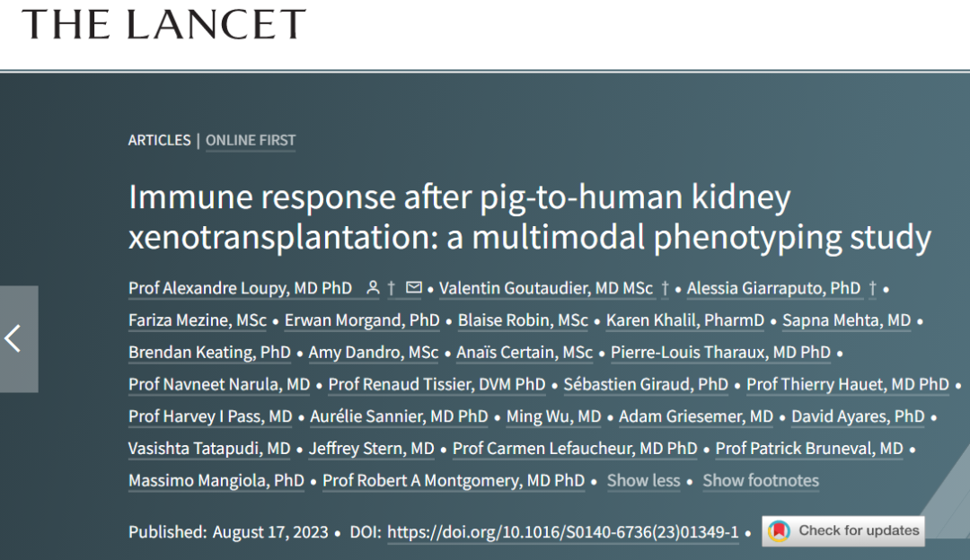Open author Valentin Goutaudier's details

click(546, 288)
